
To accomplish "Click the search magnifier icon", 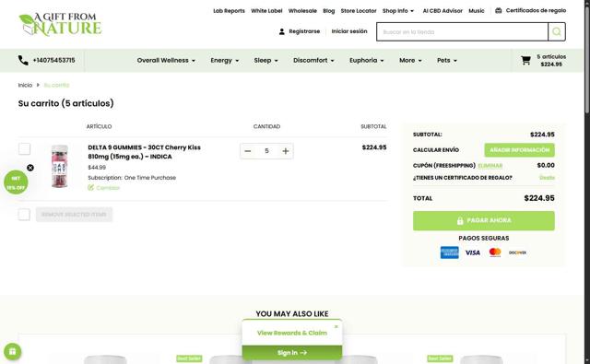I will (557, 32).
